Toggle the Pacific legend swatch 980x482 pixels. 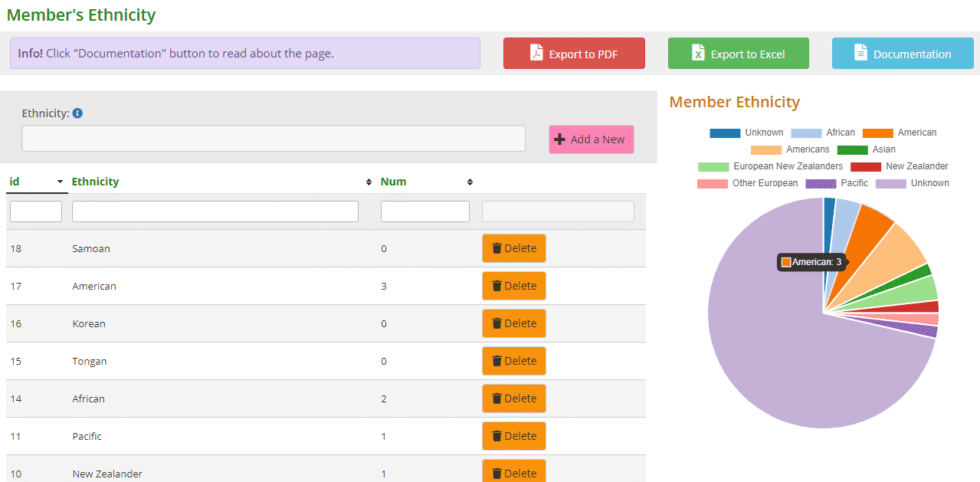pos(821,183)
